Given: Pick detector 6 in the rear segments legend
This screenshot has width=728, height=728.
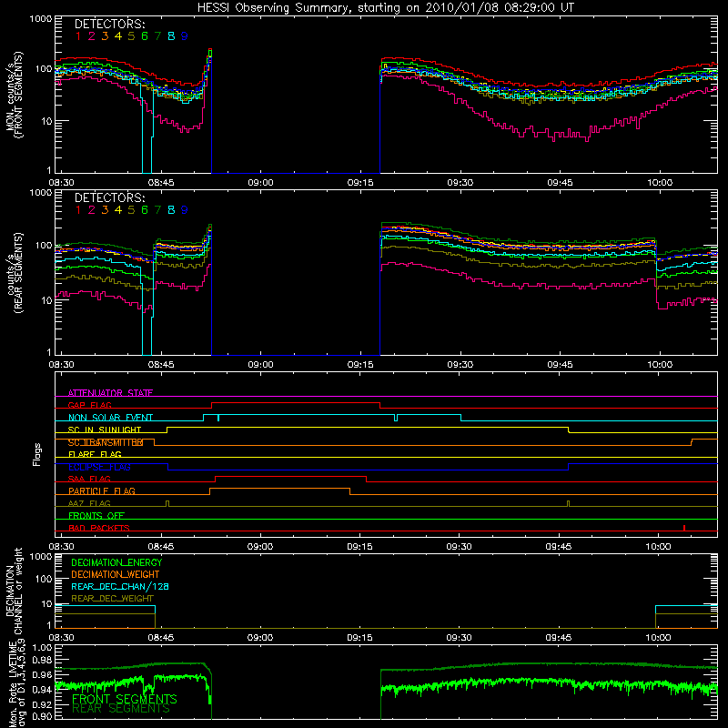Looking at the screenshot, I should [x=145, y=210].
